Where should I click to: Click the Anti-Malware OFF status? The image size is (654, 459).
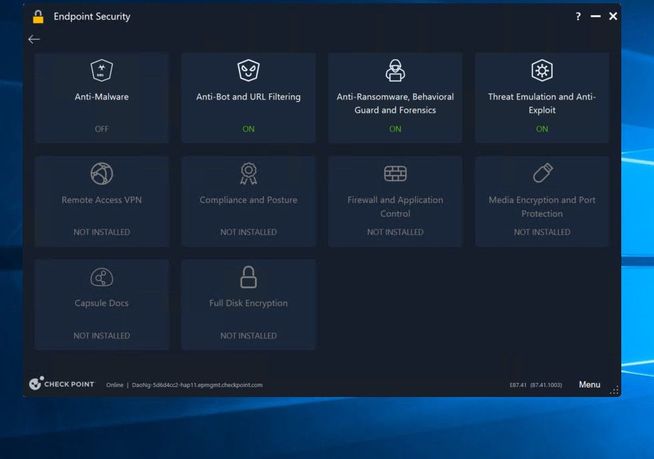[x=101, y=128]
